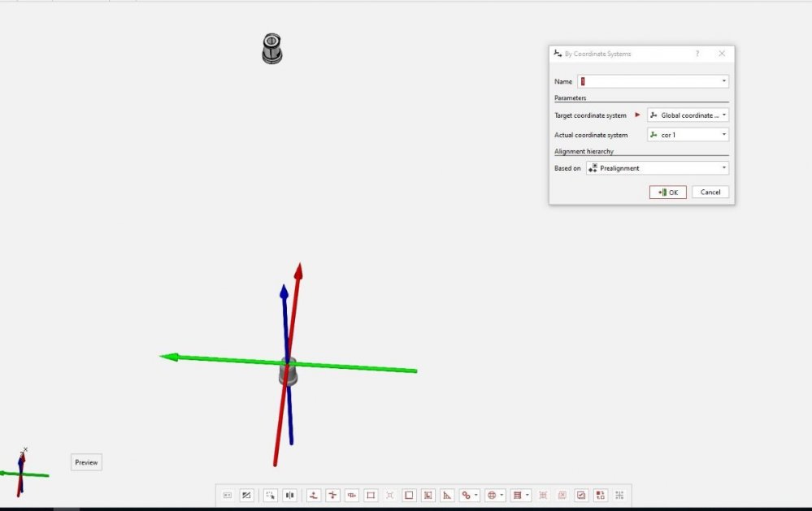Open the Target coordinate system dropdown
The height and width of the screenshot is (511, 812).
[688, 115]
